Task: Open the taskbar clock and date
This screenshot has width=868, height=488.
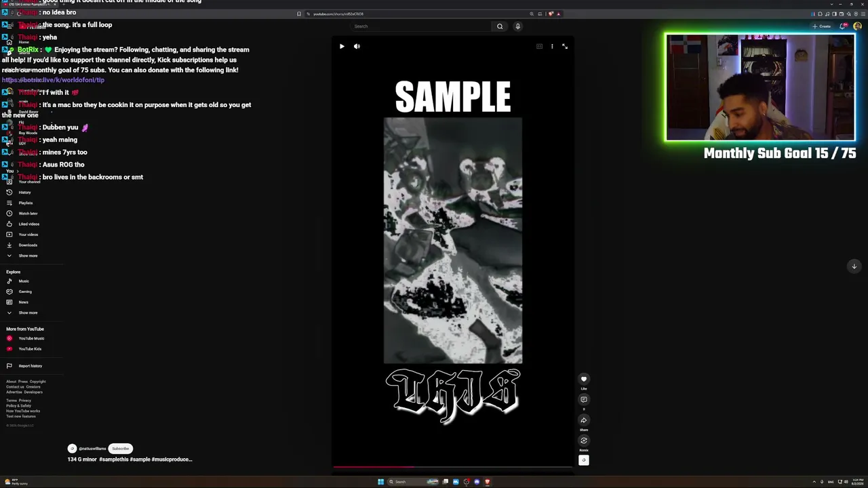Action: click(859, 482)
